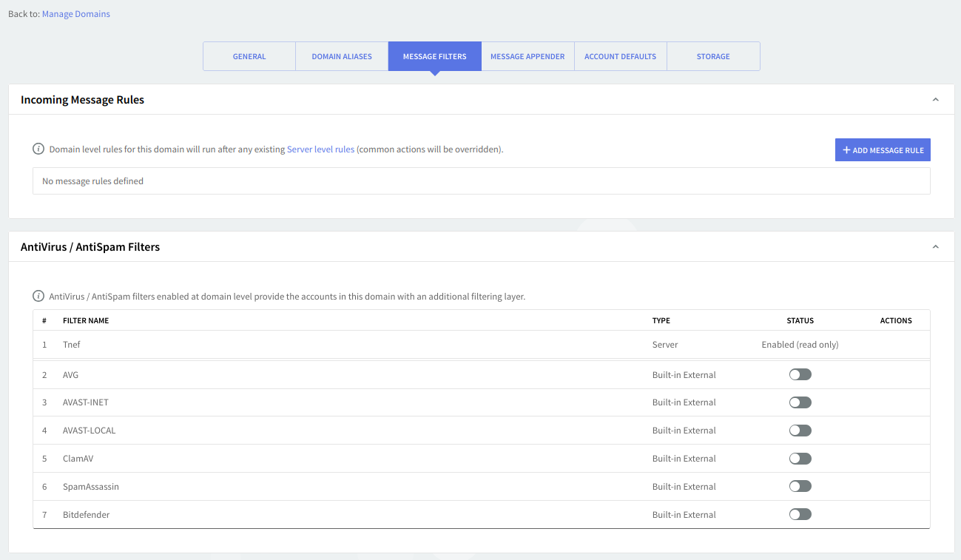Switch on the ClamAV filter
The width and height of the screenshot is (961, 560).
pyautogui.click(x=800, y=459)
